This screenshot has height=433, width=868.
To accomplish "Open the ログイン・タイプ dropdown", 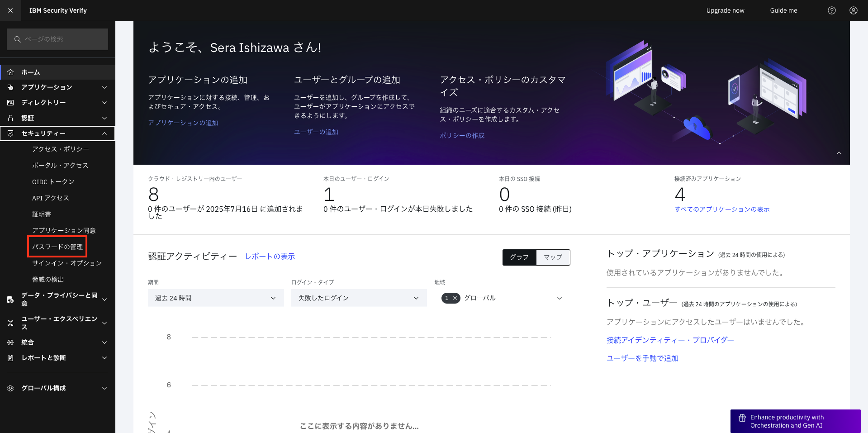I will (359, 298).
